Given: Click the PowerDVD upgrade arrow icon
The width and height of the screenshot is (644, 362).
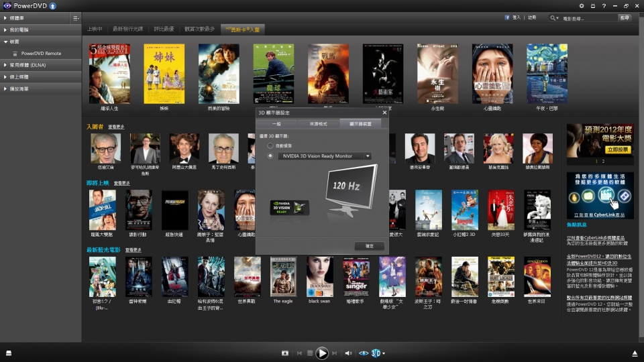Looking at the screenshot, I should pos(52,6).
